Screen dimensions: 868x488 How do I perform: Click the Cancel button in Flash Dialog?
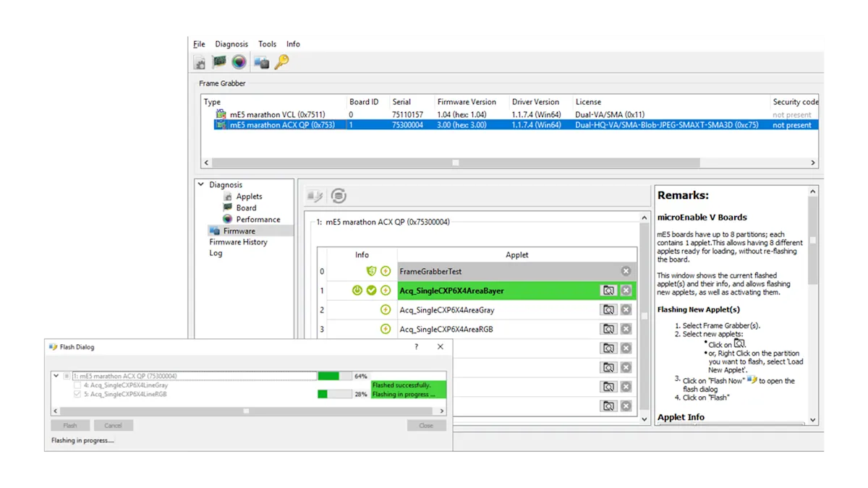tap(113, 426)
